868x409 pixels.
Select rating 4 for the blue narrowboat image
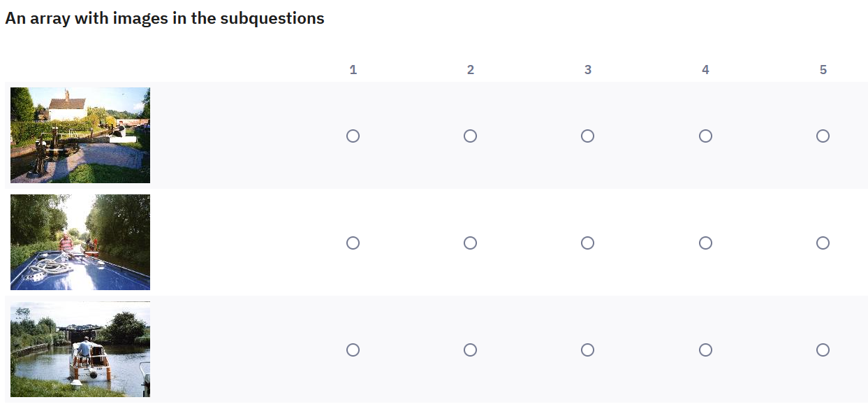tap(705, 243)
